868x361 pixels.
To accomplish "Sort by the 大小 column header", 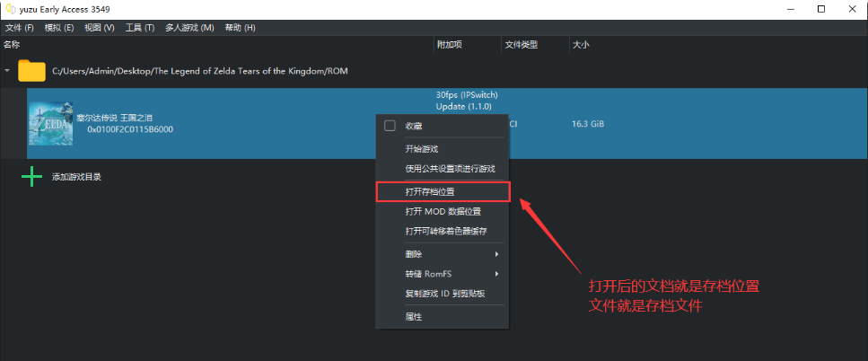I will [580, 45].
